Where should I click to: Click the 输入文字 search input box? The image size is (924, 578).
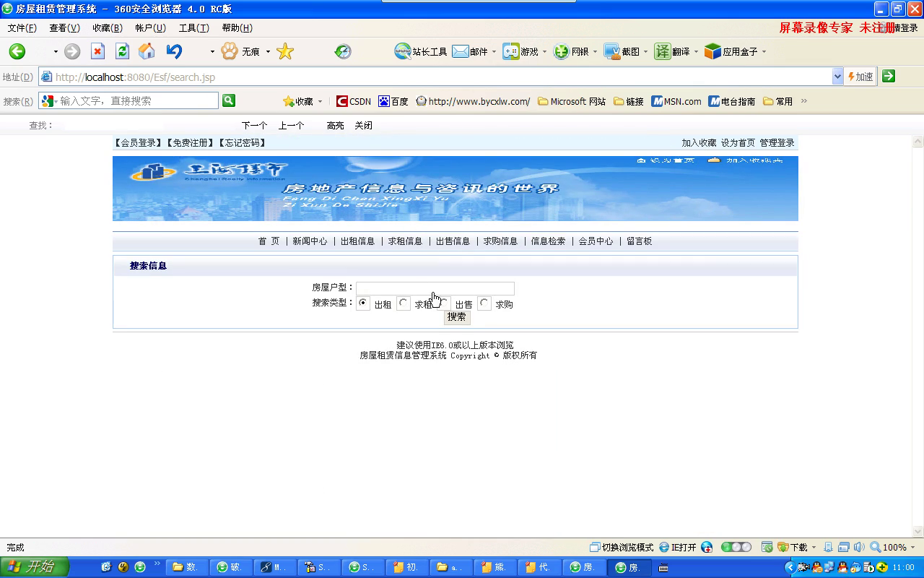137,100
